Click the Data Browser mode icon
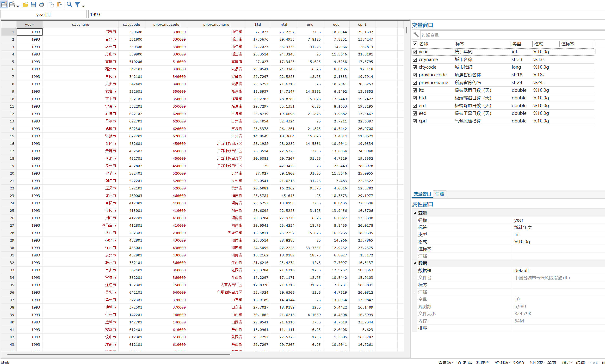The height and width of the screenshot is (364, 605). pos(12,4)
